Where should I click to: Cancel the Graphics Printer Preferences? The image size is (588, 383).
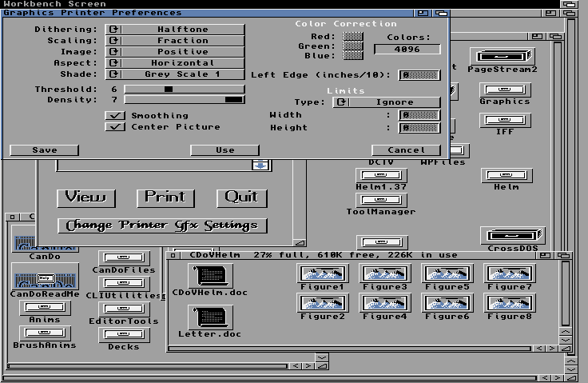406,150
